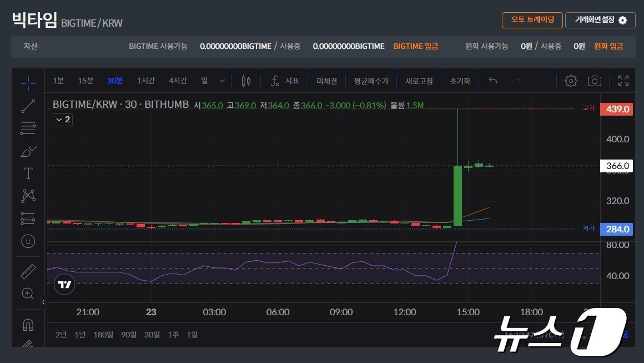Select the emoji sticker tool

point(28,241)
